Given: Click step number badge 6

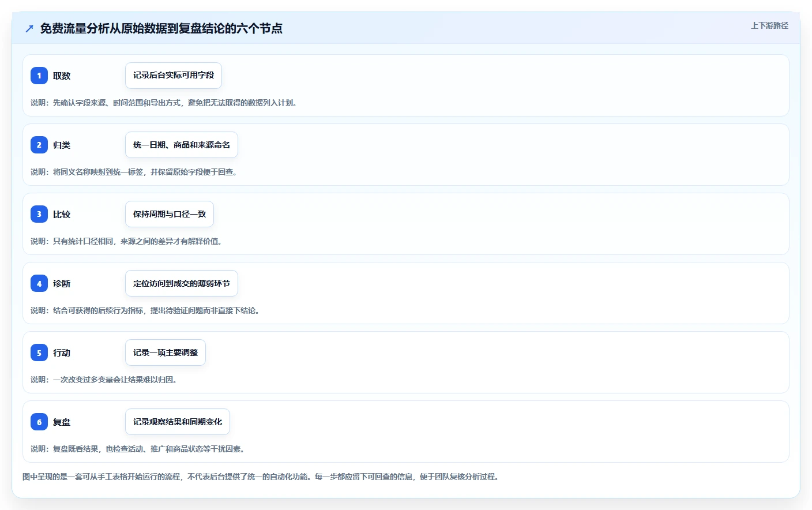Looking at the screenshot, I should 39,422.
